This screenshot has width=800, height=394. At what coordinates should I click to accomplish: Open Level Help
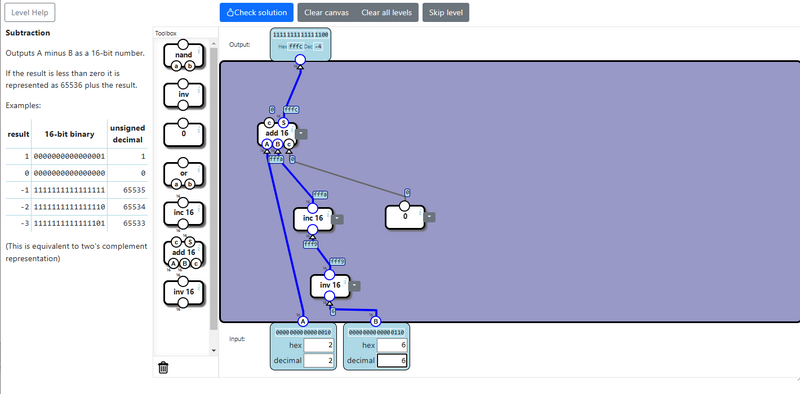[30, 12]
